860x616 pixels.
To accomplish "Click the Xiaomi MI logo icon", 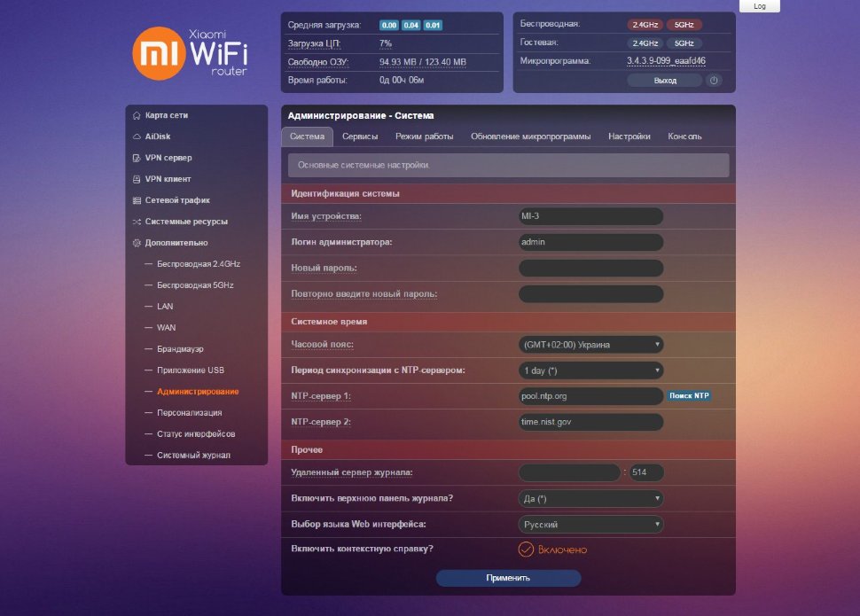I will coord(159,55).
